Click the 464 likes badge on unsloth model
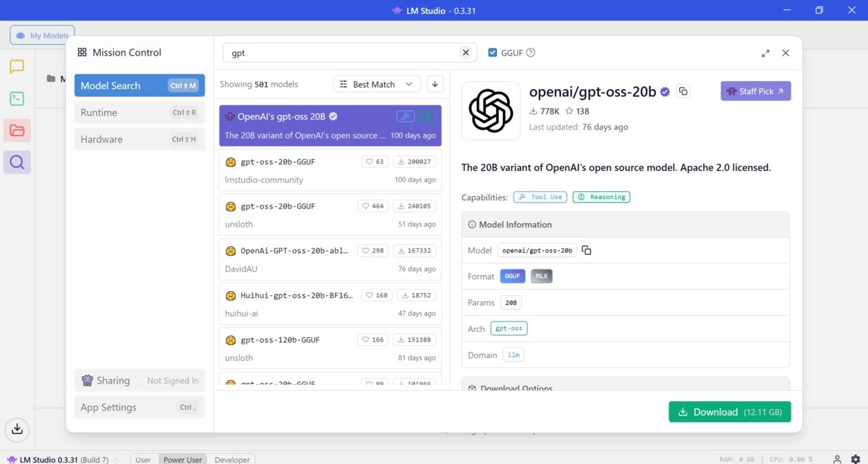The width and height of the screenshot is (868, 464). 373,206
